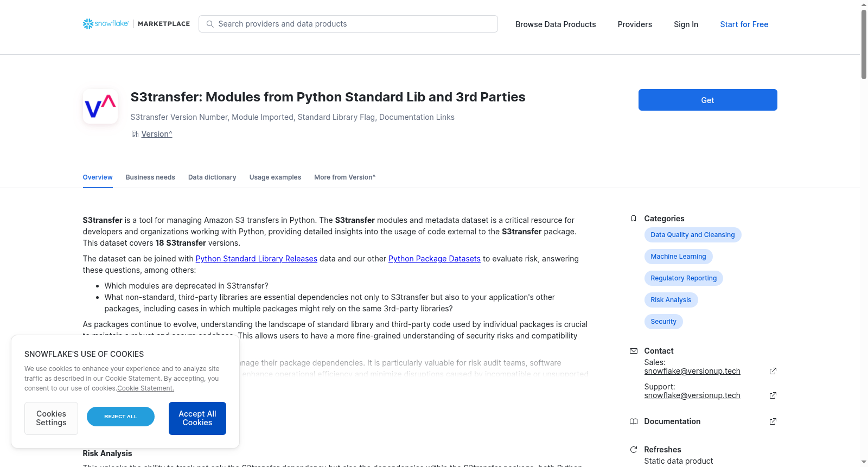Click the page vertical scrollbar
This screenshot has width=868, height=467.
click(864, 44)
